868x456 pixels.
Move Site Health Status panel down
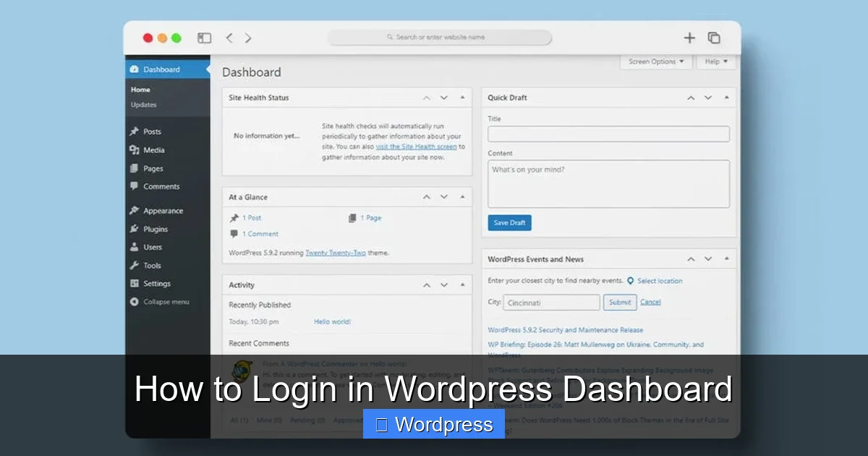(x=444, y=98)
